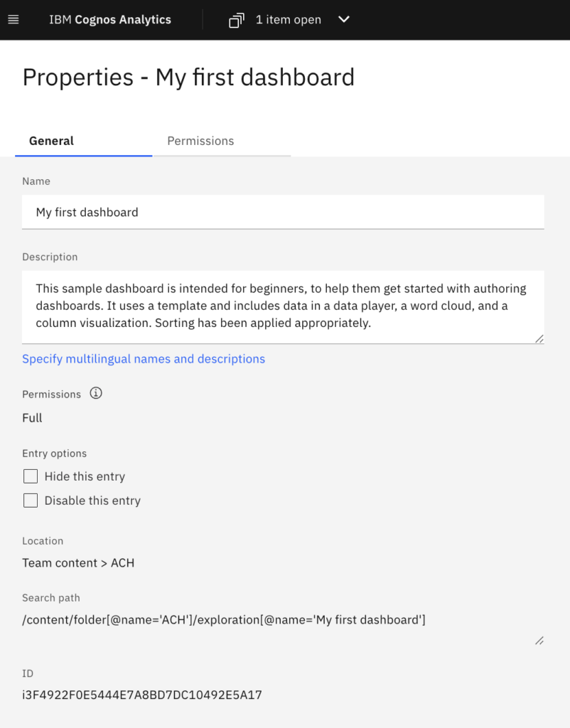Open Specify multilingual names and descriptions

(144, 359)
